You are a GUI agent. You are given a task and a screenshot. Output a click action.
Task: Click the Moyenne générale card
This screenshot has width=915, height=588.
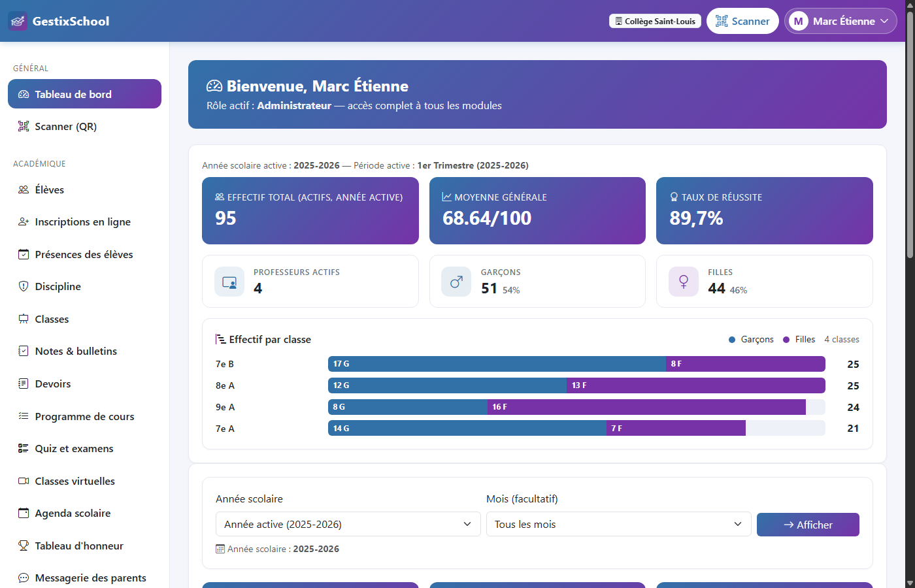click(x=537, y=210)
